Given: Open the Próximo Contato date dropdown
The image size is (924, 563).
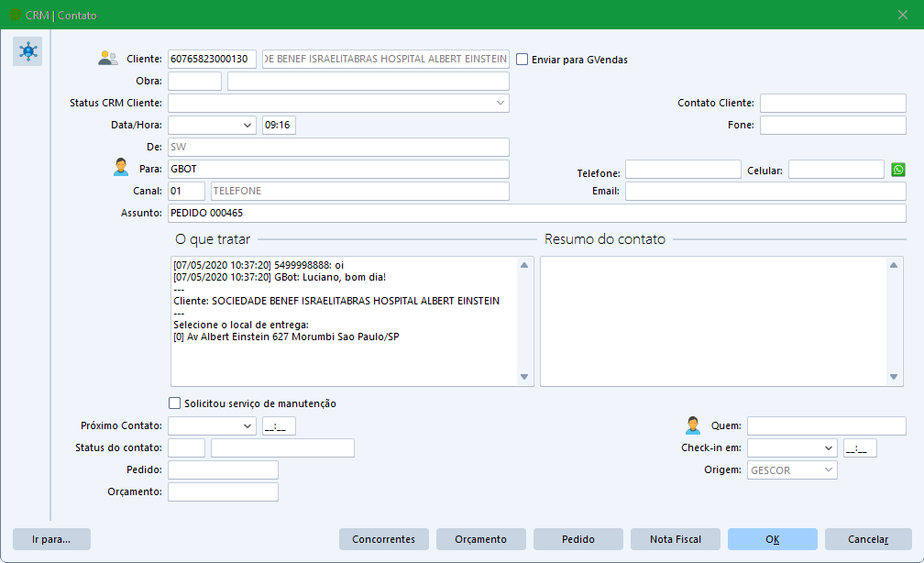Looking at the screenshot, I should pyautogui.click(x=247, y=426).
